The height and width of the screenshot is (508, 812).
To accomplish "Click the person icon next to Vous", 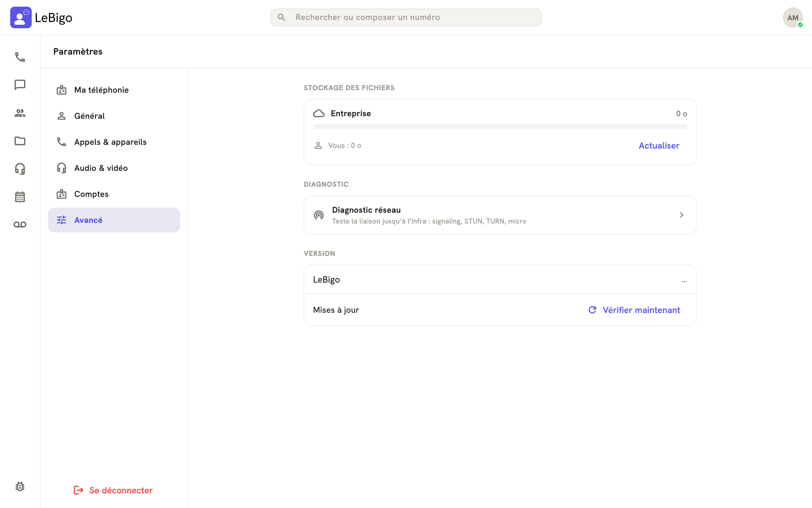I will tap(318, 145).
